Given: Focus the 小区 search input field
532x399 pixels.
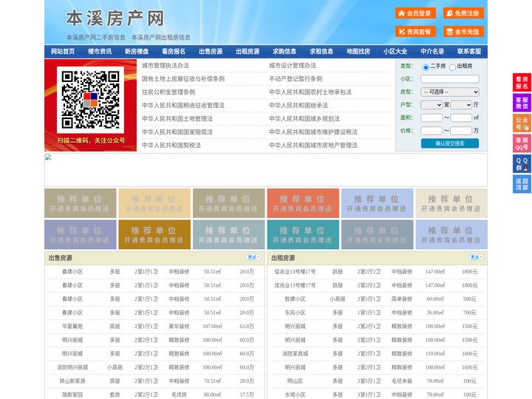Looking at the screenshot, I should tap(450, 79).
